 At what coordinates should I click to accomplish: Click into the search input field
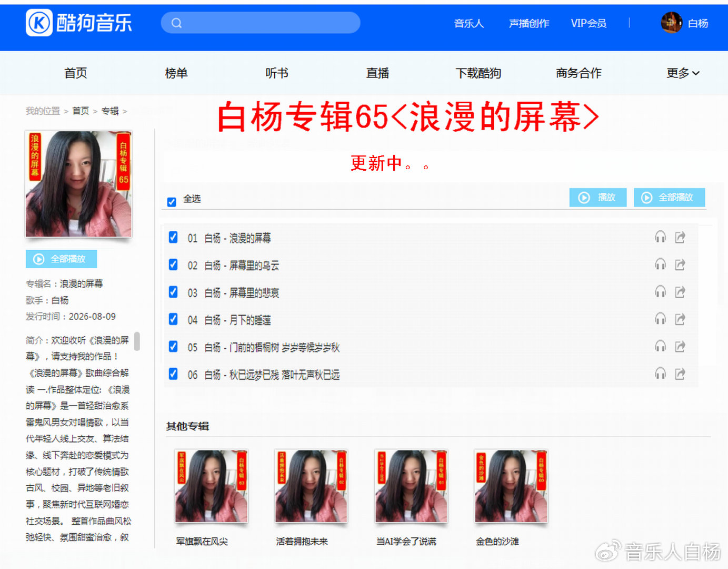click(x=261, y=23)
